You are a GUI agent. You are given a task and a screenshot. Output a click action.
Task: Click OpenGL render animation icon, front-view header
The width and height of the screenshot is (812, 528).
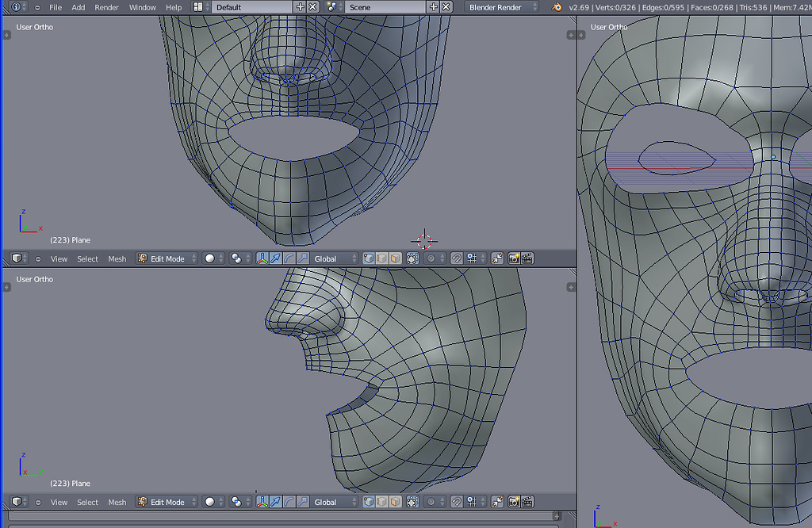click(527, 258)
